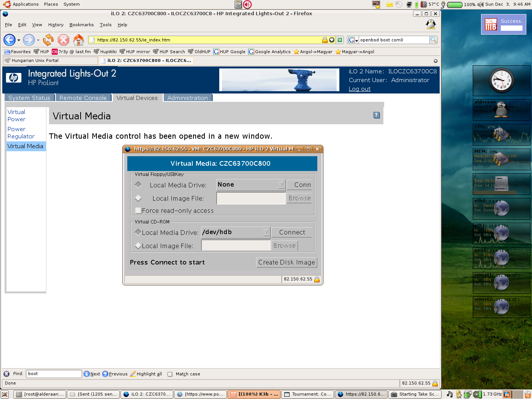Switch to Hungarian Unix Portal browser tab
This screenshot has width=532, height=399.
click(x=50, y=60)
